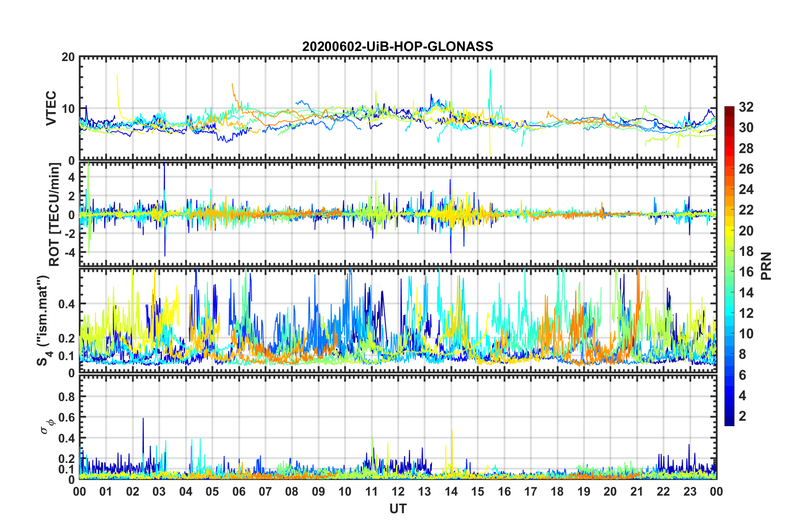Click the x-axis tick label 06
The width and height of the screenshot is (796, 532).
239,491
